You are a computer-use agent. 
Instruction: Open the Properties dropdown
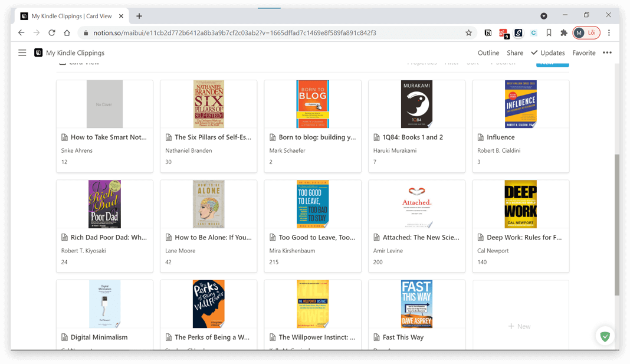(x=422, y=62)
